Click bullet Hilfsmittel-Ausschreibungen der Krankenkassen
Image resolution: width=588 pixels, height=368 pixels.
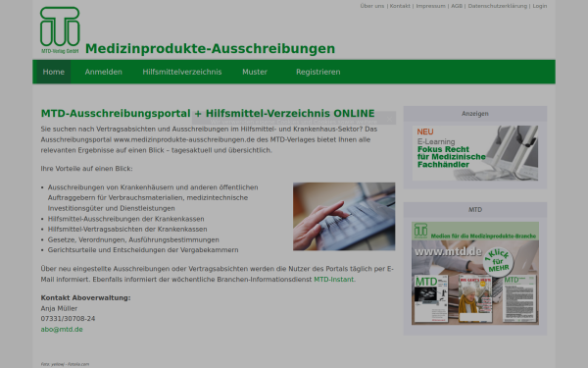pyautogui.click(x=126, y=219)
